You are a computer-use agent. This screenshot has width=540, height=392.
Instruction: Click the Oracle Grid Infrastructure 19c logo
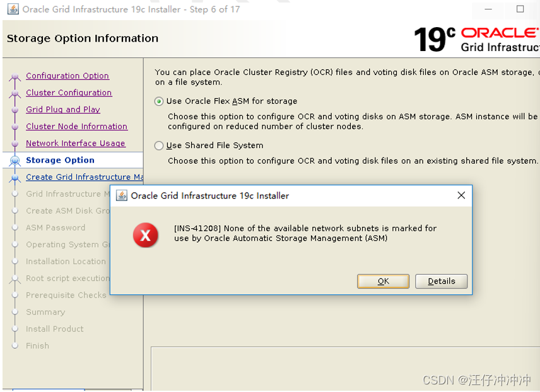point(476,38)
